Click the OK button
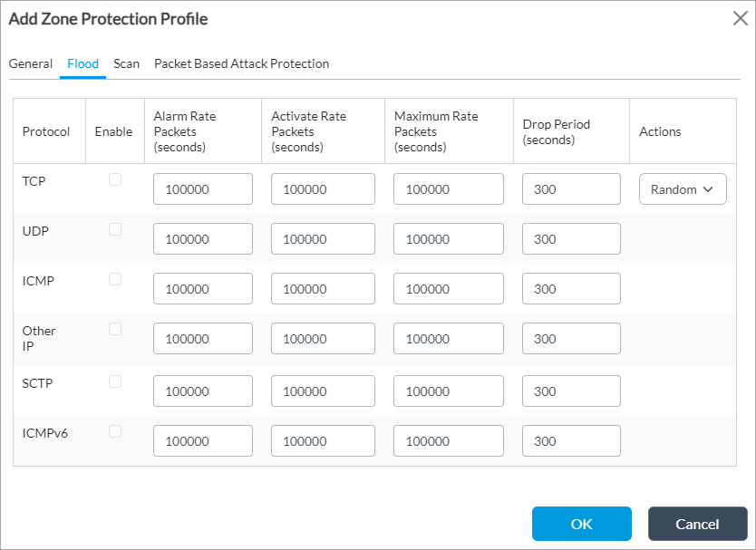 581,524
